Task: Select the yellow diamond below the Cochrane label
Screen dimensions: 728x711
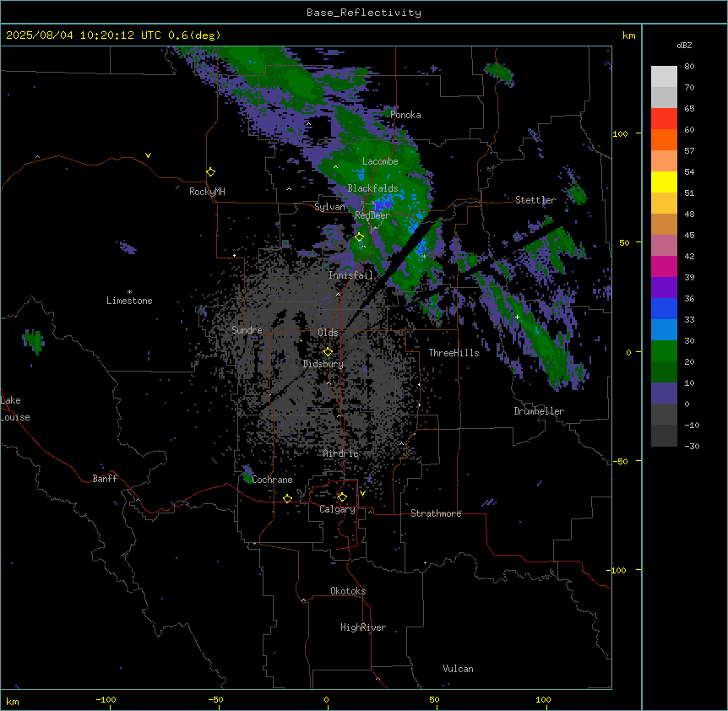Action: pyautogui.click(x=287, y=498)
